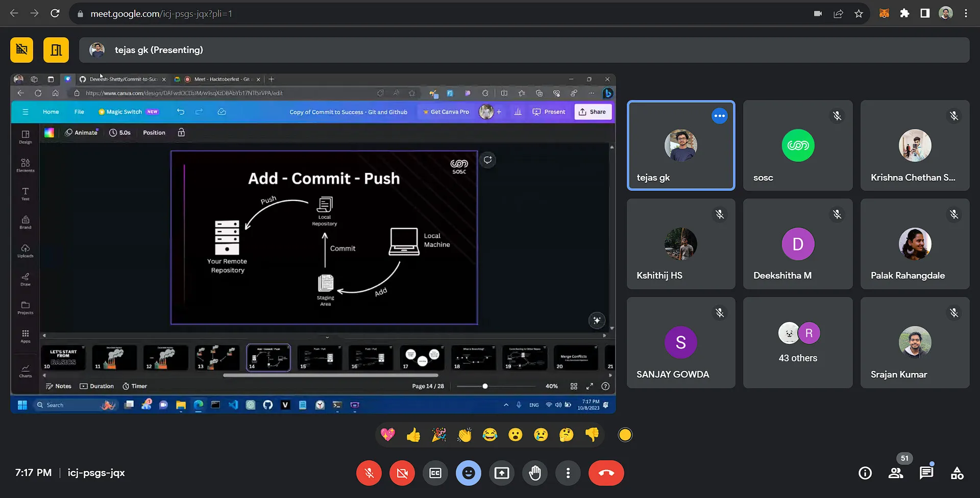Screen dimensions: 980x498
Task: Open Meet's more options menu
Action: [568, 473]
